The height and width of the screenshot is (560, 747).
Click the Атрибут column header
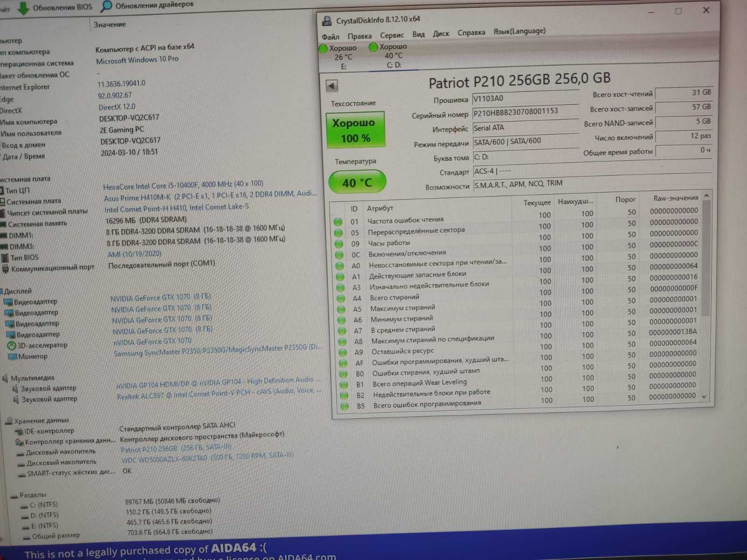(380, 208)
